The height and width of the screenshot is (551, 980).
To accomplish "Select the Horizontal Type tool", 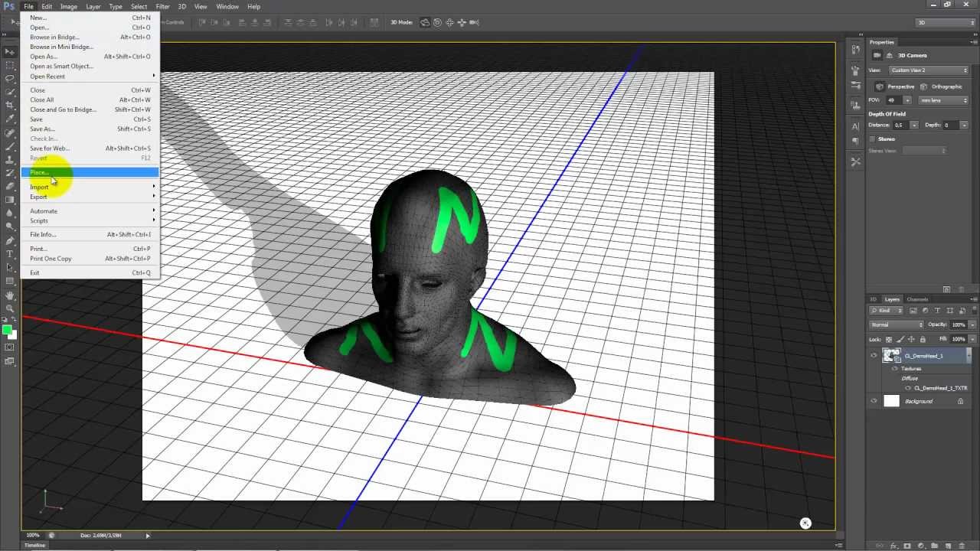I will coord(9,254).
